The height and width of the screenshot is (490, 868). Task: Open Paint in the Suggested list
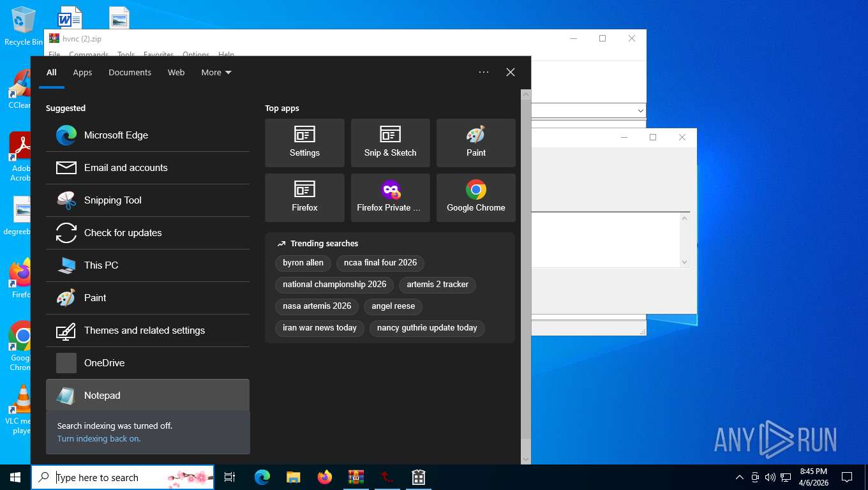(x=147, y=298)
